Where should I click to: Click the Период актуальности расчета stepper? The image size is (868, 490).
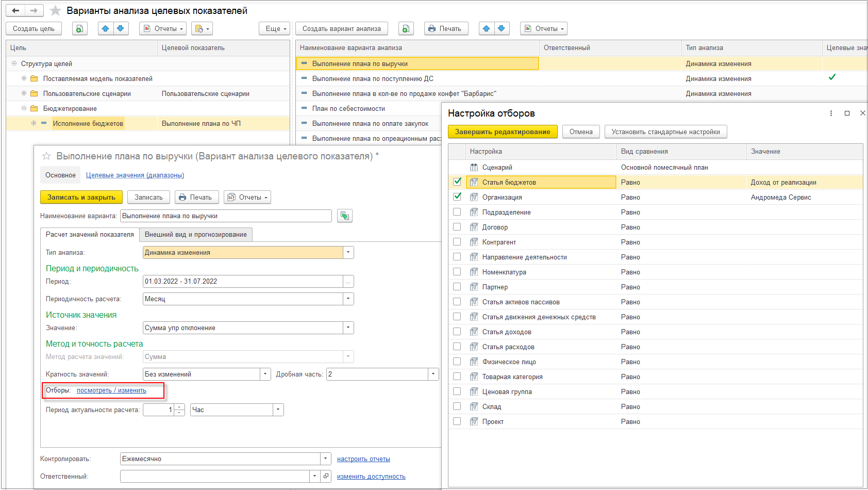pyautogui.click(x=179, y=410)
